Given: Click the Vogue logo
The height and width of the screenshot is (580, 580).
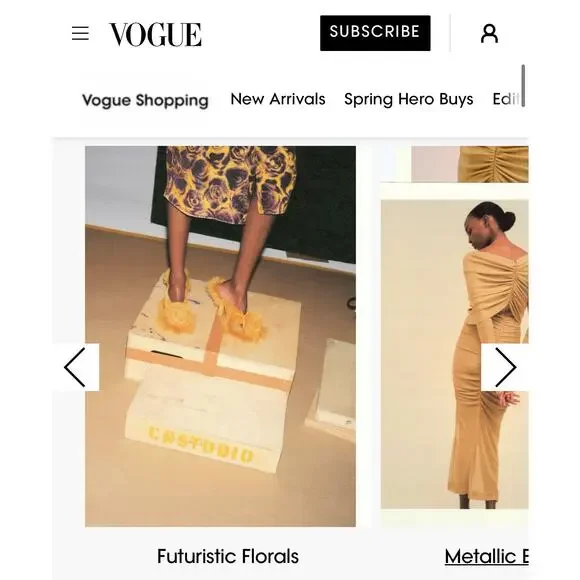Looking at the screenshot, I should [155, 34].
